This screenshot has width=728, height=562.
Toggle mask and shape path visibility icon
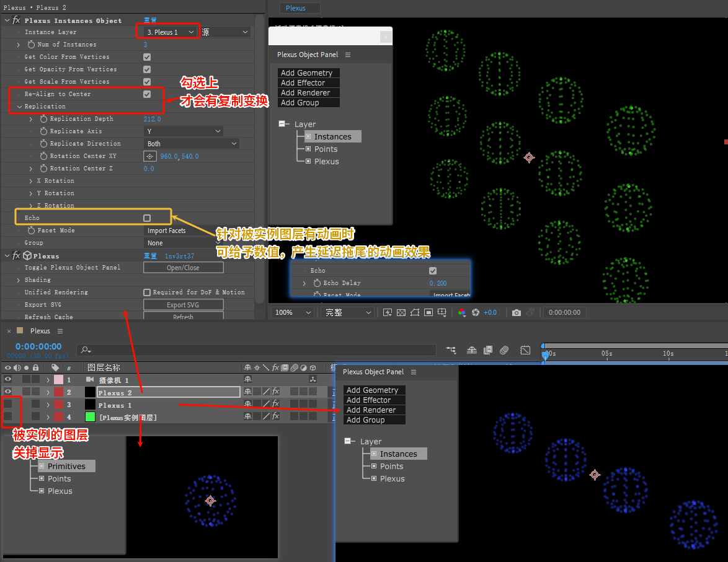415,312
